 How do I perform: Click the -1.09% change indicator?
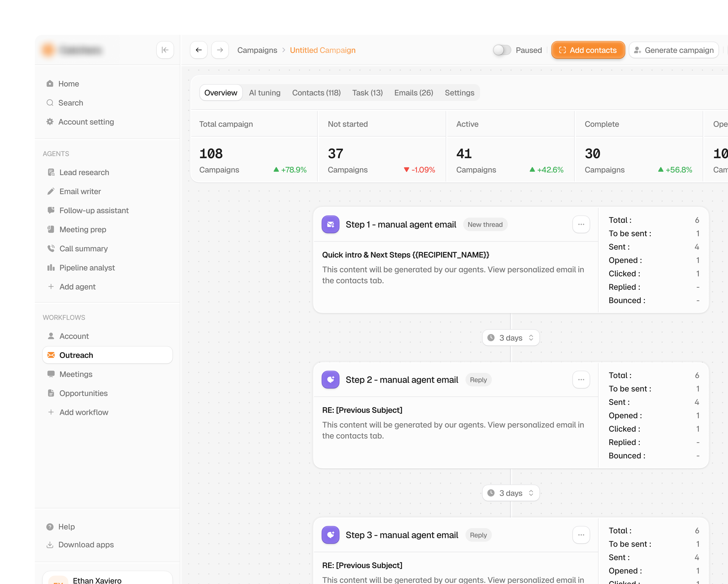(419, 169)
